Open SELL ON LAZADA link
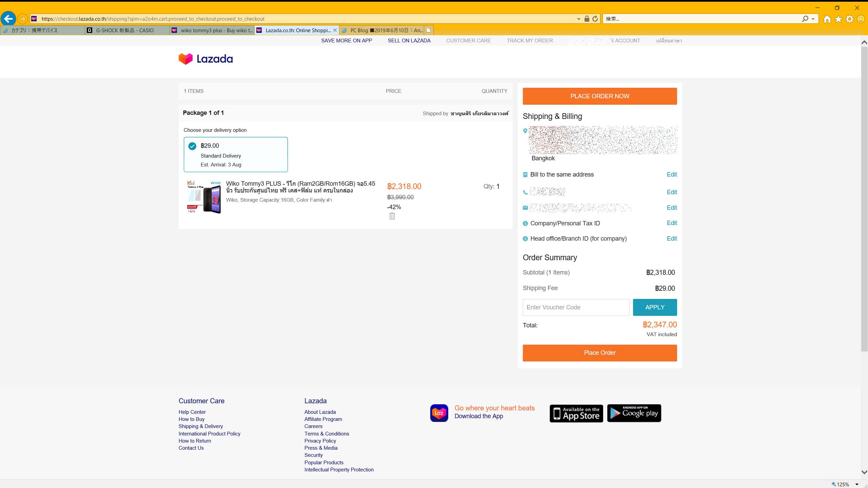Image resolution: width=868 pixels, height=488 pixels. click(409, 41)
